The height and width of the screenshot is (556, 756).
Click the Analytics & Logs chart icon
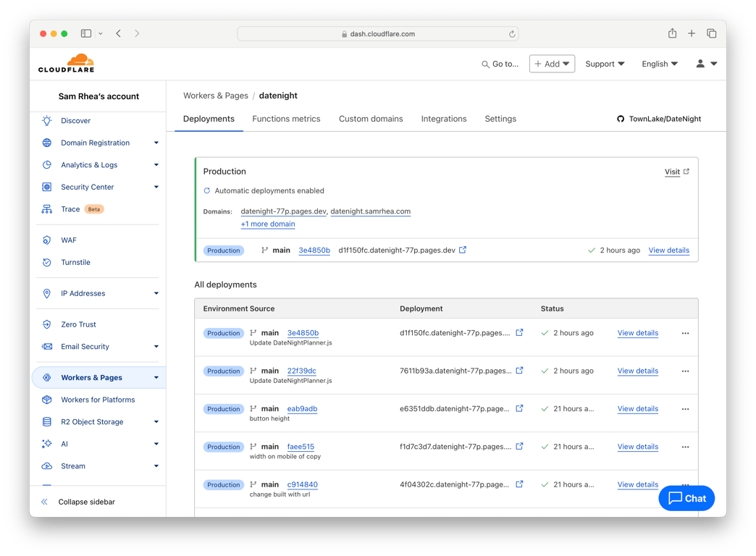(47, 165)
